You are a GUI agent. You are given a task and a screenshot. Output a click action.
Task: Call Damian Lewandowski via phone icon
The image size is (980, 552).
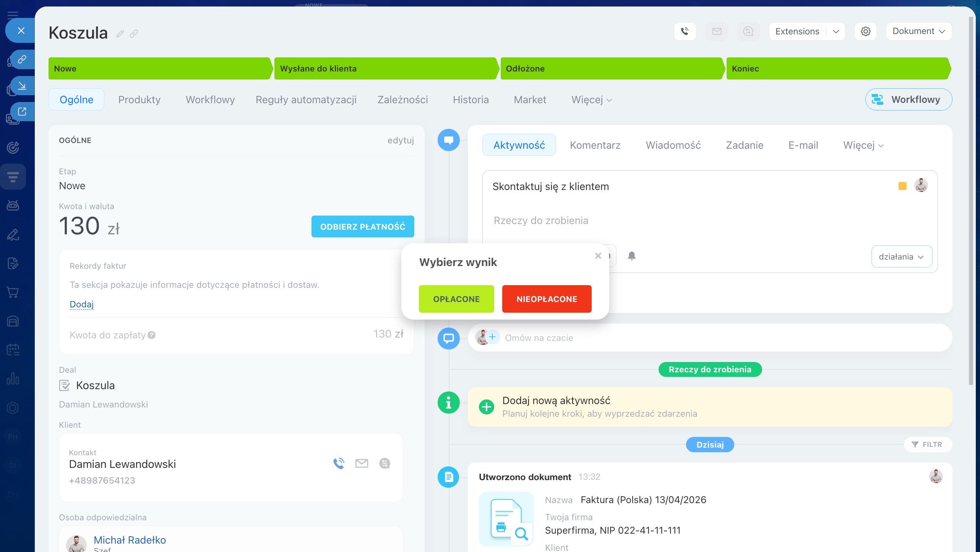pos(339,463)
